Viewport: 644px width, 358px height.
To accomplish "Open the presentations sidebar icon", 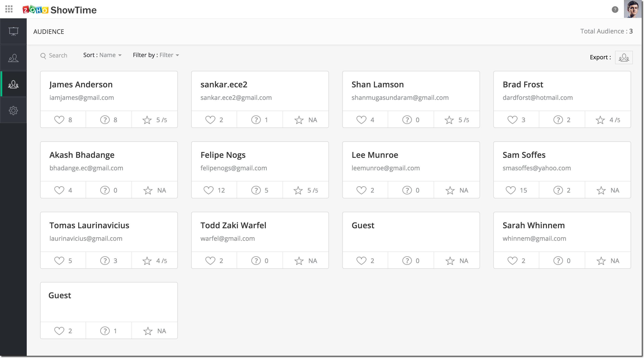I will 14,31.
